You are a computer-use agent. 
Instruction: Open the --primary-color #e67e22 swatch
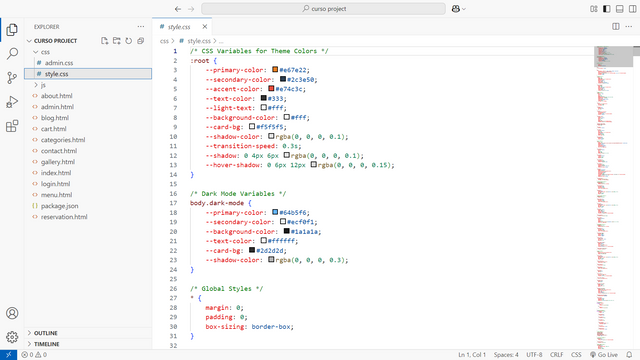(275, 70)
